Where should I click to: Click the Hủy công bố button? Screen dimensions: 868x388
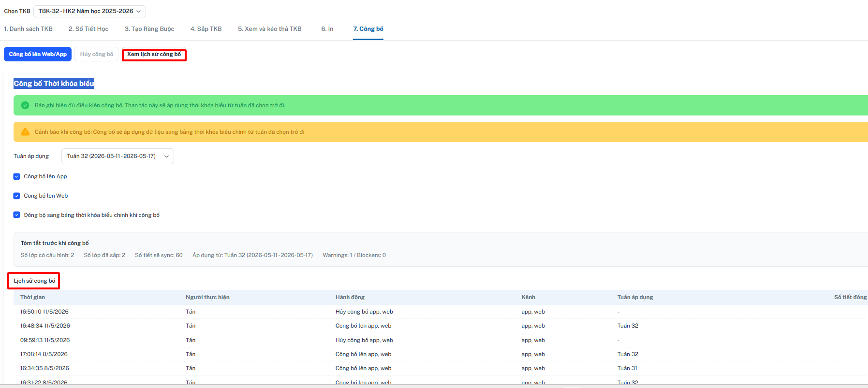(97, 54)
